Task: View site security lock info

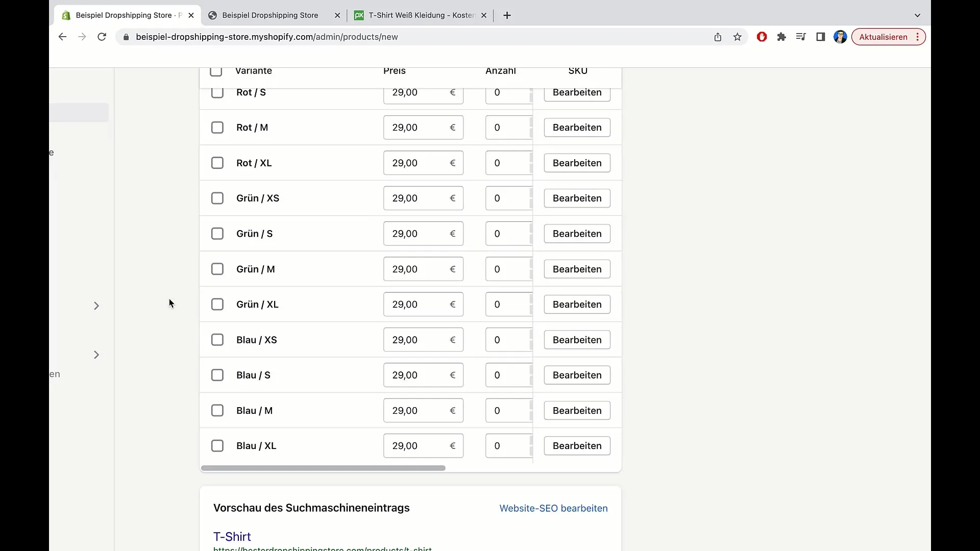Action: (126, 37)
